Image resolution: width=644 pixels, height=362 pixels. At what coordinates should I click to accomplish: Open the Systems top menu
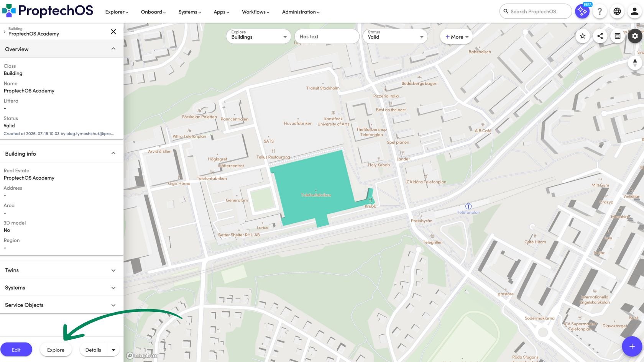189,12
